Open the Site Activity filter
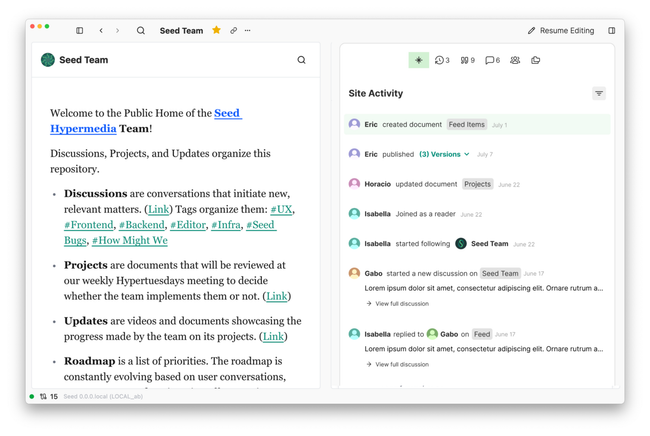The height and width of the screenshot is (436, 650). click(x=599, y=94)
